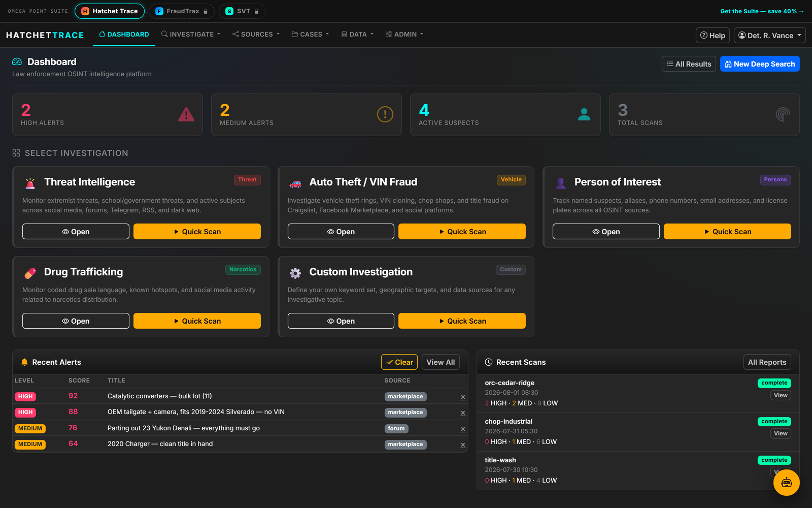Dismiss the 2020 Charger alert row
The image size is (812, 508).
[x=463, y=445]
